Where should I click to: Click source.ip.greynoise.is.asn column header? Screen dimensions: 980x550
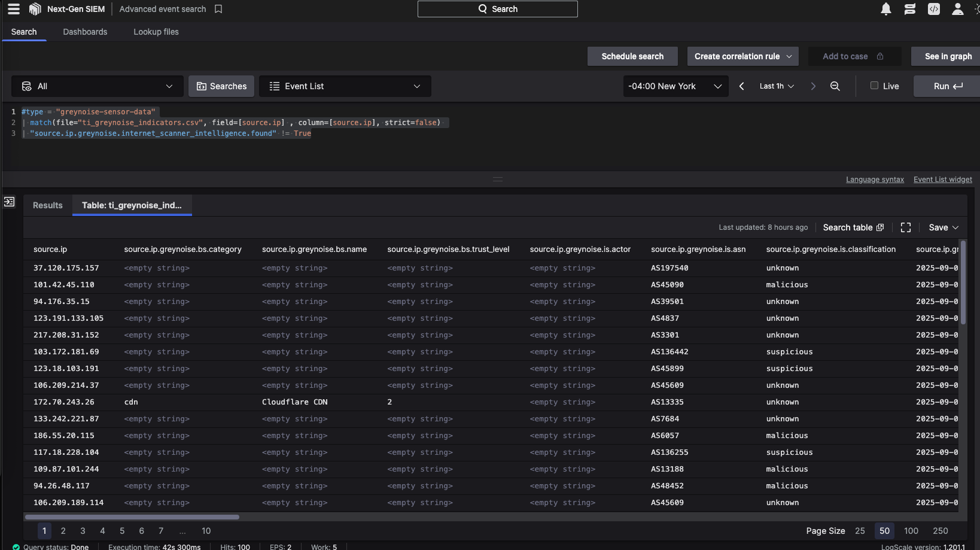coord(698,249)
